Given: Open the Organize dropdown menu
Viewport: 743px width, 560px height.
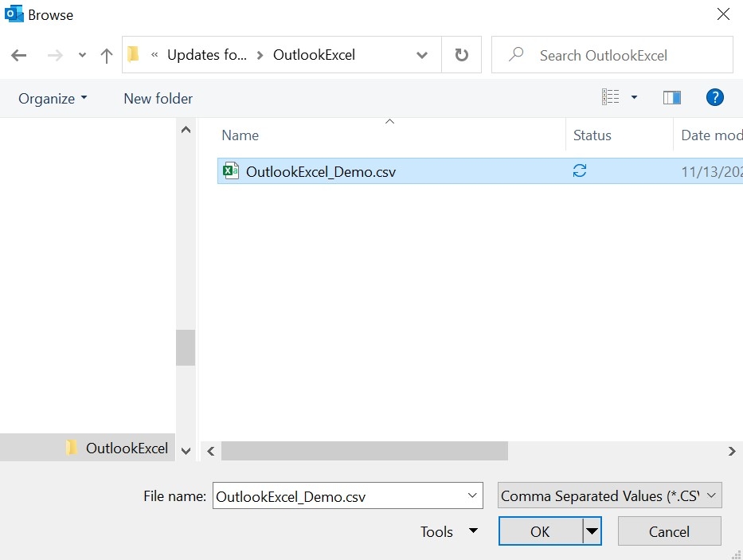Looking at the screenshot, I should [x=52, y=98].
